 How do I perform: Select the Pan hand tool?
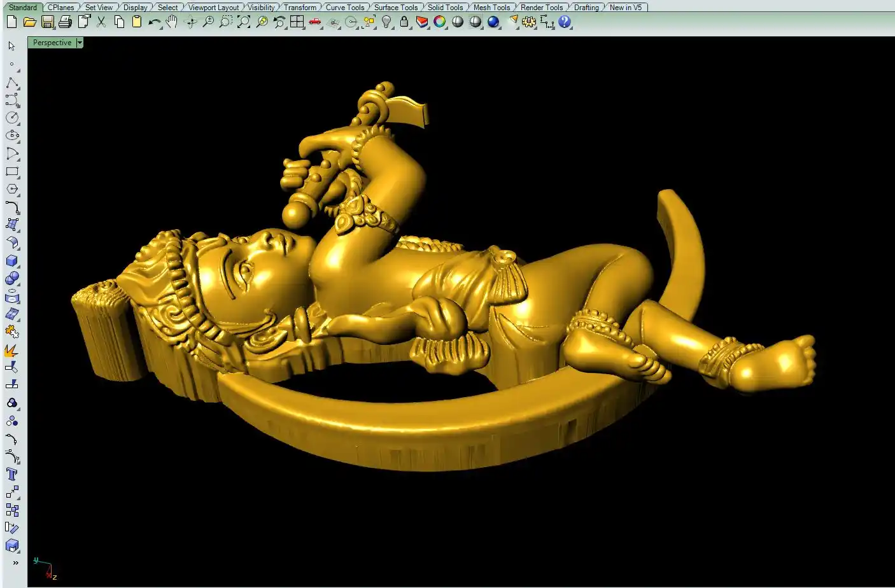[172, 22]
